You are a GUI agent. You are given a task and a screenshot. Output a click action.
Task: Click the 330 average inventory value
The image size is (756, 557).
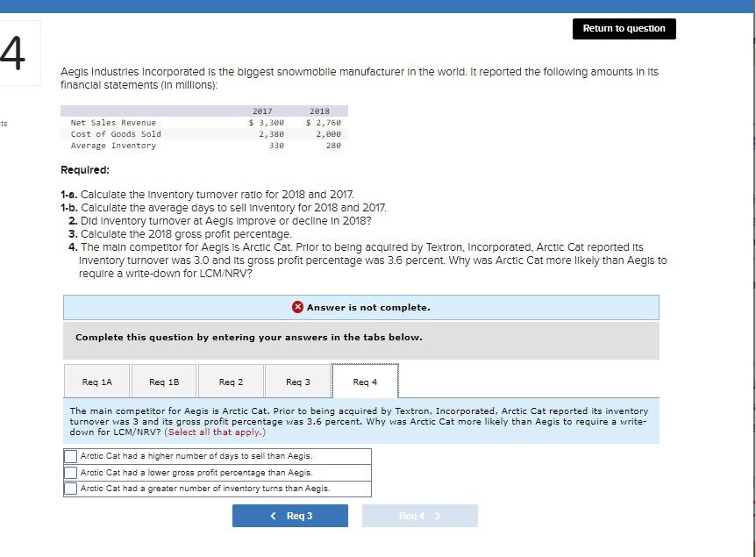click(276, 145)
